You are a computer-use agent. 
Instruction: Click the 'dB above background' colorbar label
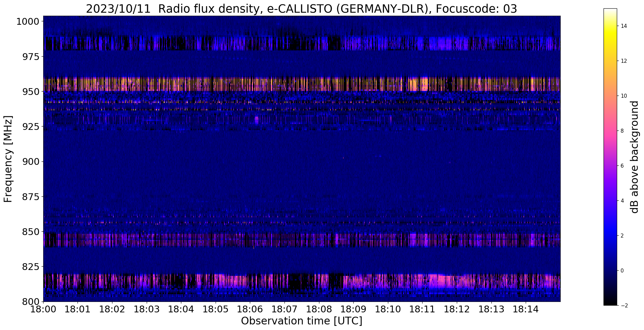point(634,157)
